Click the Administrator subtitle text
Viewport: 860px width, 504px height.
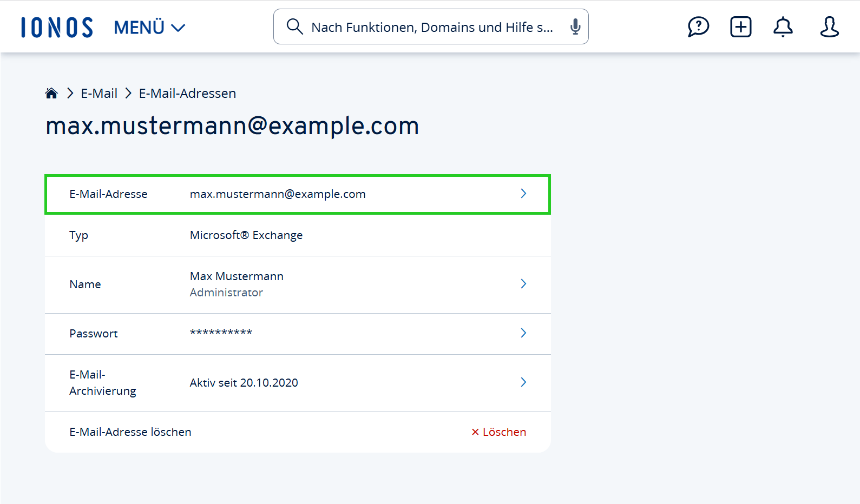tap(226, 293)
